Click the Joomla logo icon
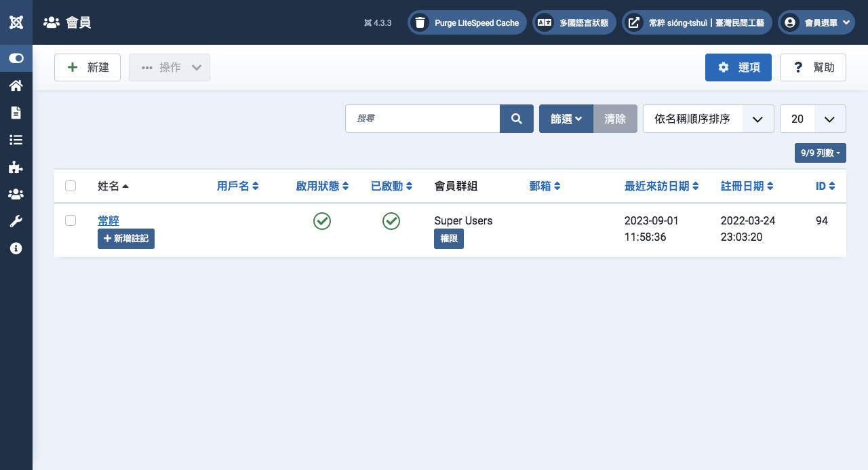 click(16, 22)
